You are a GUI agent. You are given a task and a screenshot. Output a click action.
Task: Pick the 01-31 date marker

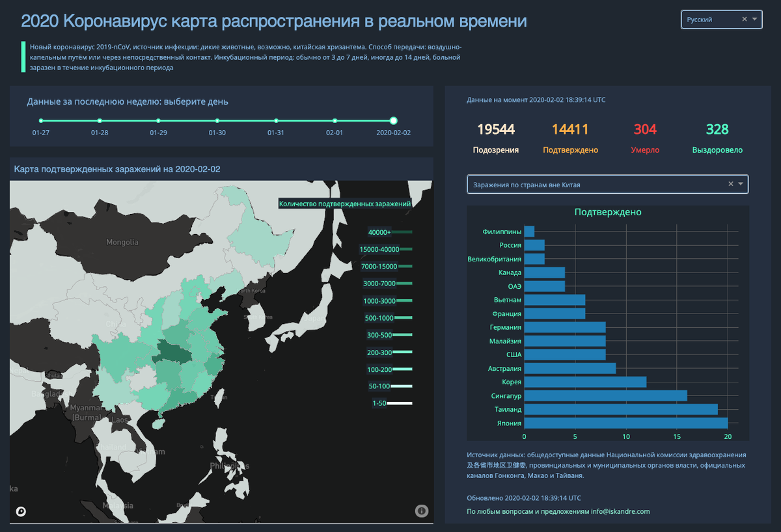point(276,121)
